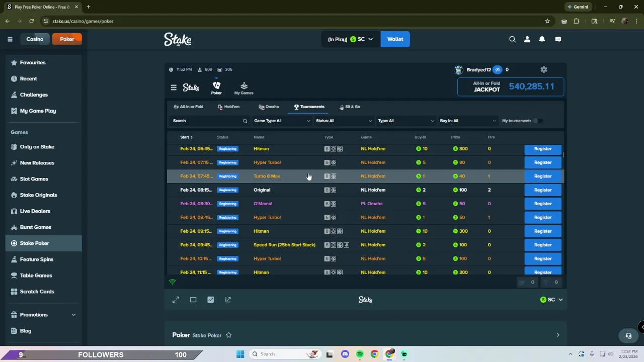The width and height of the screenshot is (644, 362).
Task: Switch to Sit & Go tab
Action: coord(350,107)
